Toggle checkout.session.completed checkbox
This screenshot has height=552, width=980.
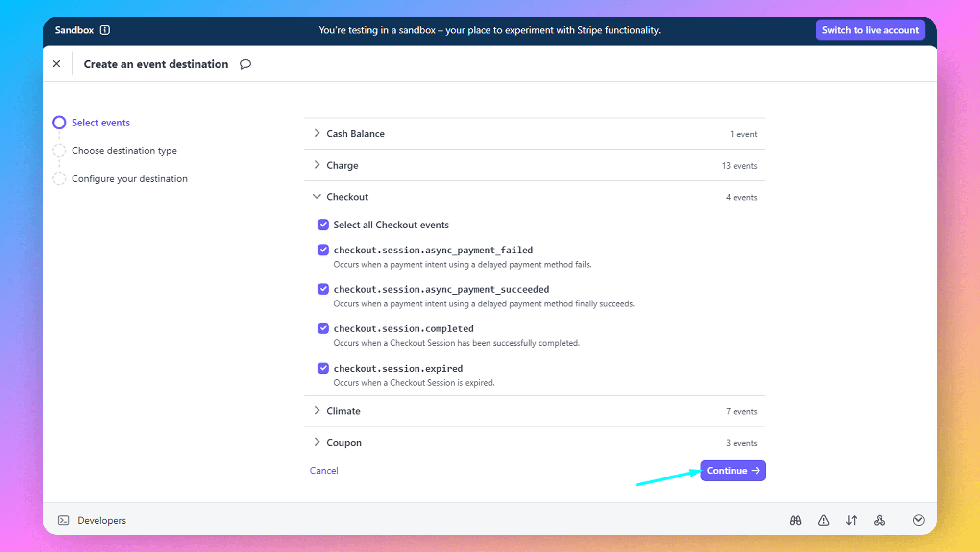tap(323, 328)
